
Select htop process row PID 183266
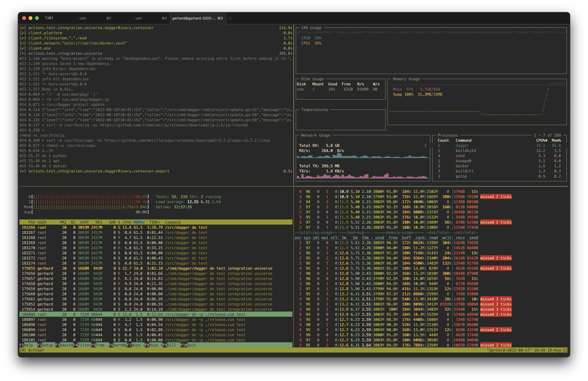pos(156,227)
